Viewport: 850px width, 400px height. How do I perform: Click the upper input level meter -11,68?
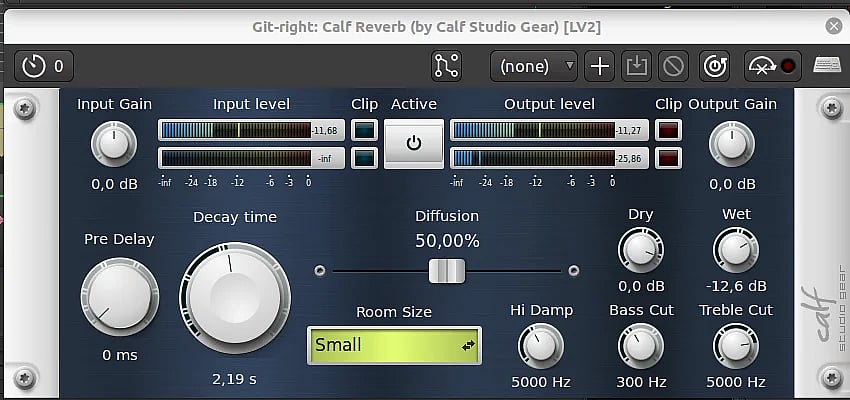252,130
